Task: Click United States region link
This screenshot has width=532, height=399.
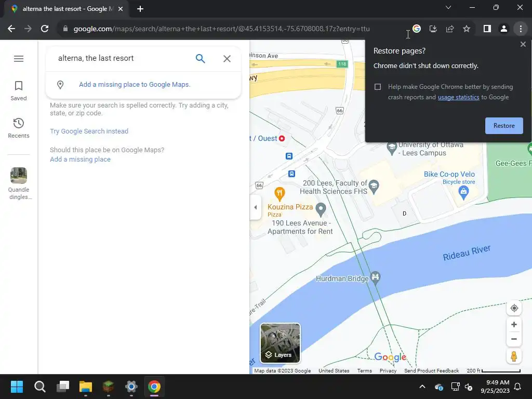Action: point(334,371)
